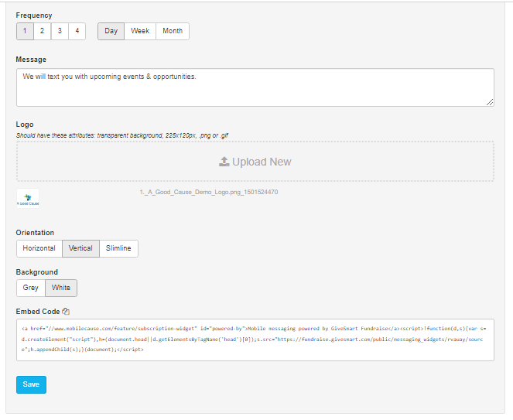
Task: Click the Background label
Action: (37, 272)
